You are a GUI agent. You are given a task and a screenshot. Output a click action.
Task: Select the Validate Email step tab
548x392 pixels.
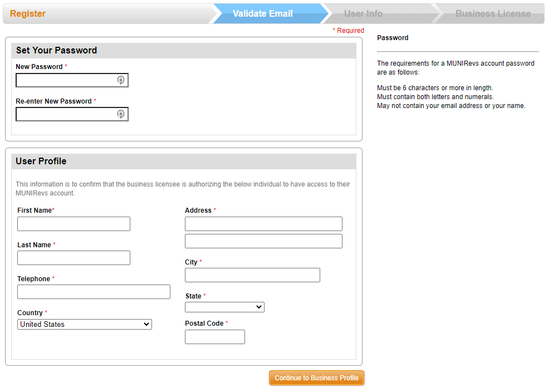point(262,13)
